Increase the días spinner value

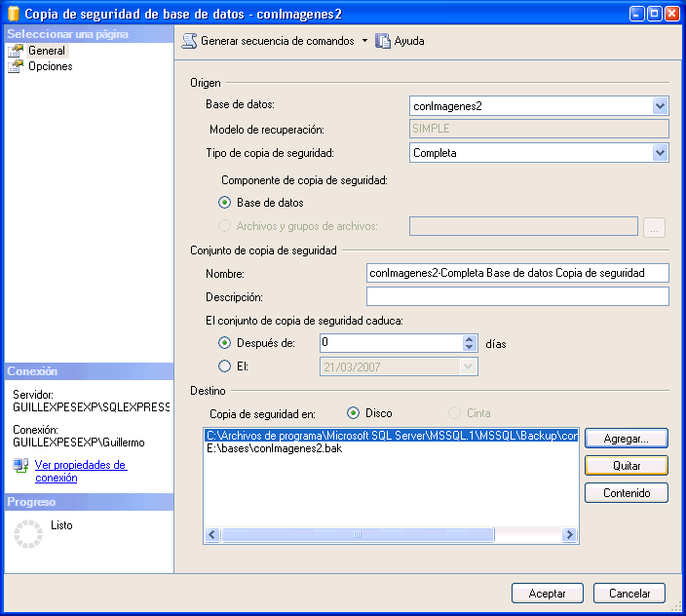pos(469,339)
